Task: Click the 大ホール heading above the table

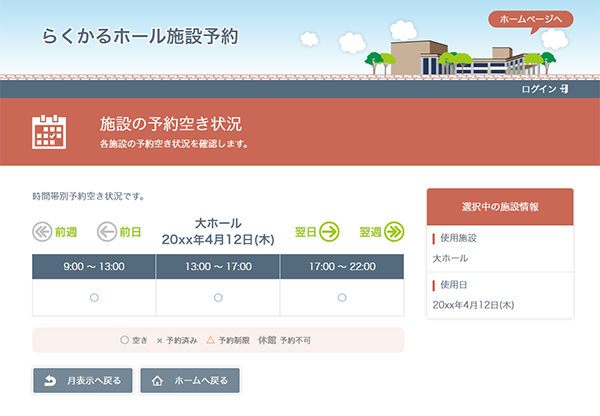Action: click(x=218, y=223)
